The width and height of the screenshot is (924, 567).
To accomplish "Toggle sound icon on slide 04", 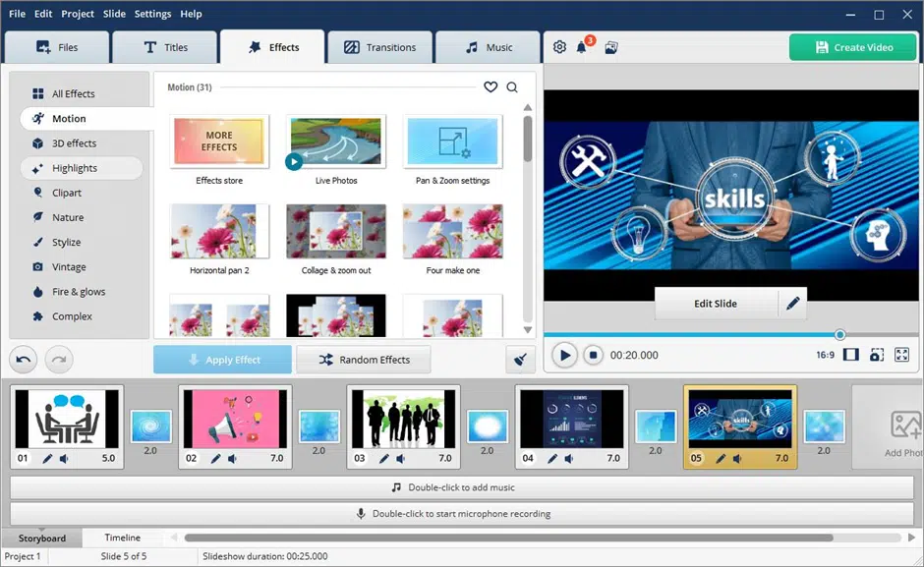I will point(568,459).
